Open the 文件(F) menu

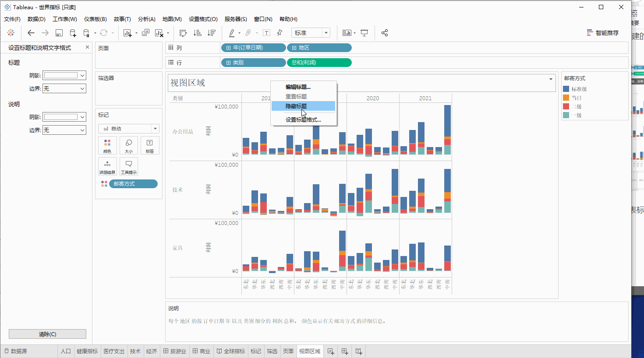click(12, 19)
